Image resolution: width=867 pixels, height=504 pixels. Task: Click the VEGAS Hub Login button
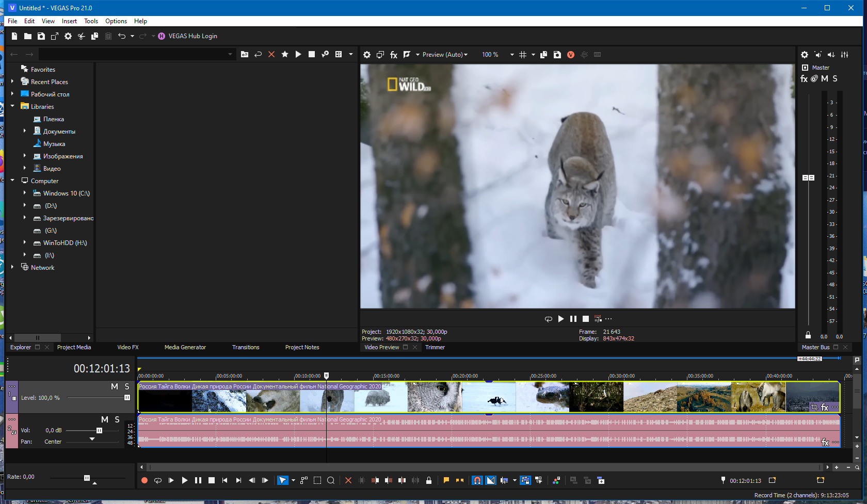pos(187,36)
